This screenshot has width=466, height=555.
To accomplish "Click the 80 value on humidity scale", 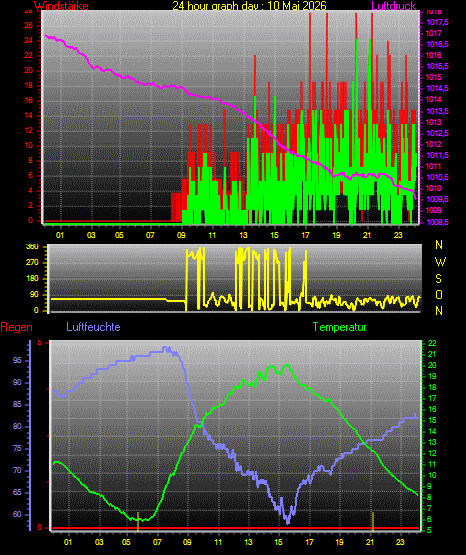I will pos(17,426).
